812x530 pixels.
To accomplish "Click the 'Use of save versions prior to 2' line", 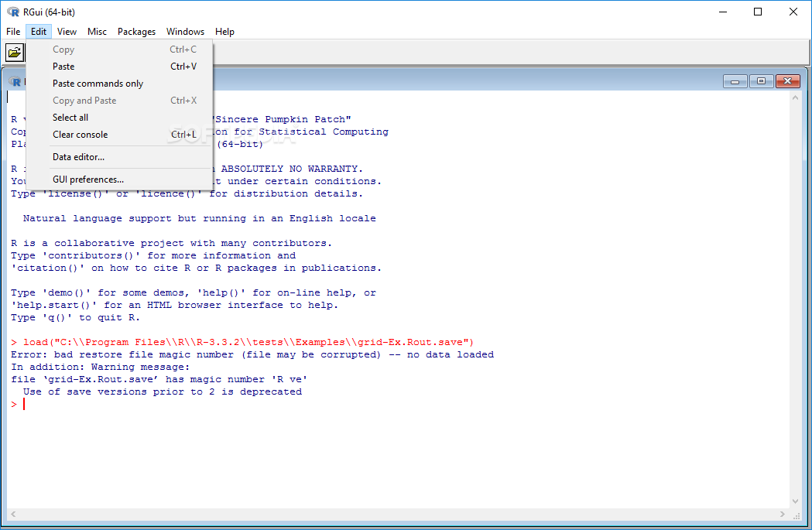I will (x=162, y=392).
